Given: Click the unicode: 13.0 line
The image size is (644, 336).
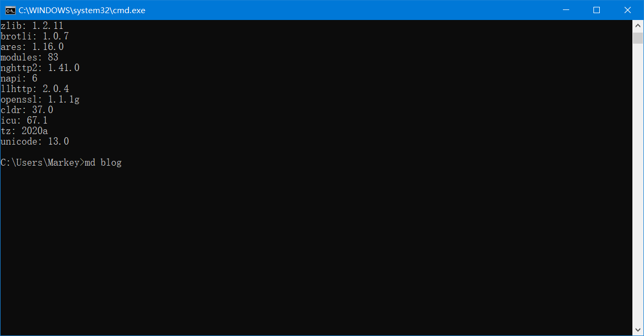Looking at the screenshot, I should point(35,141).
